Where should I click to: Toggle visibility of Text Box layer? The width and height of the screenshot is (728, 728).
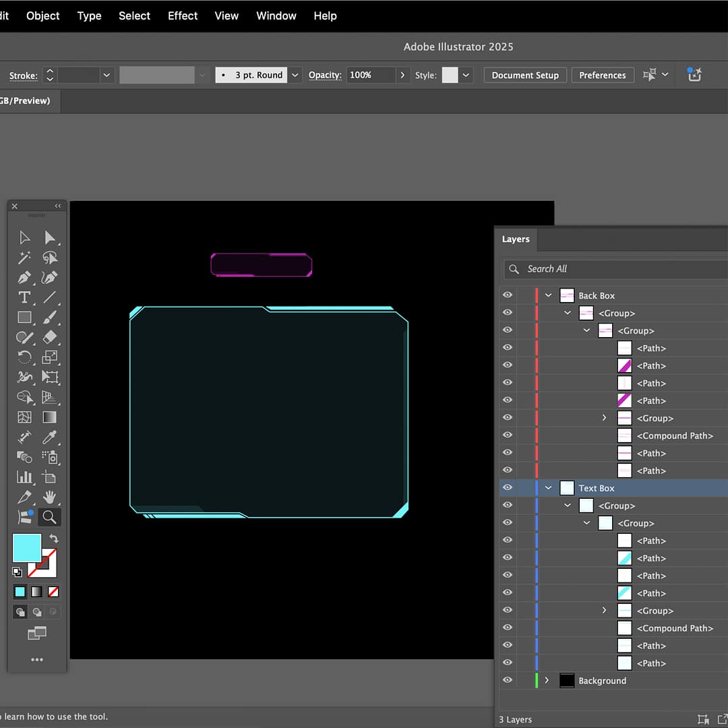(508, 488)
